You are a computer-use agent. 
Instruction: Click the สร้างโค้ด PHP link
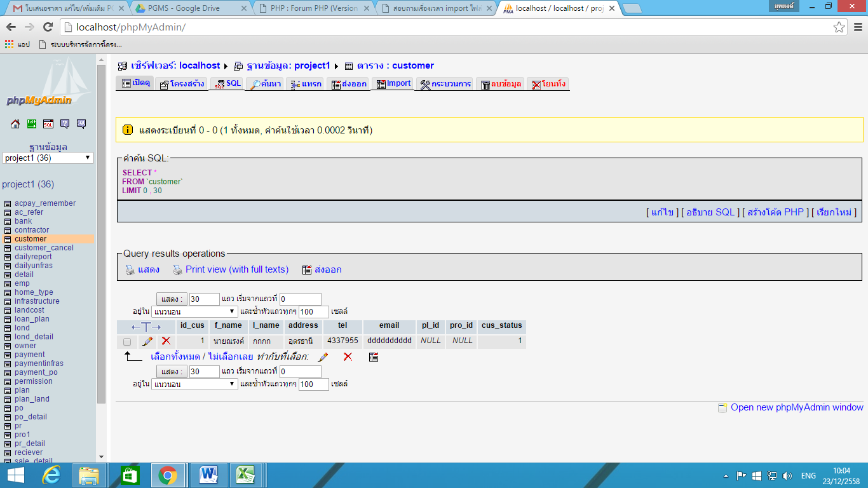point(775,212)
